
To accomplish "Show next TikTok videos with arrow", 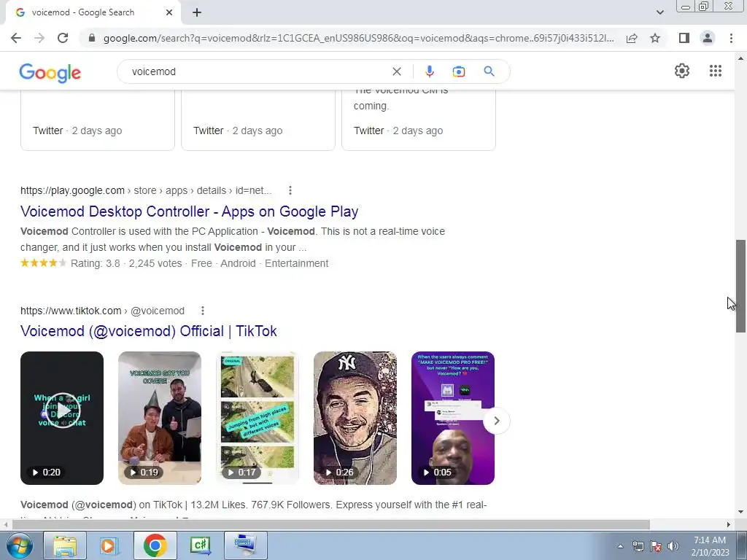I will point(496,421).
